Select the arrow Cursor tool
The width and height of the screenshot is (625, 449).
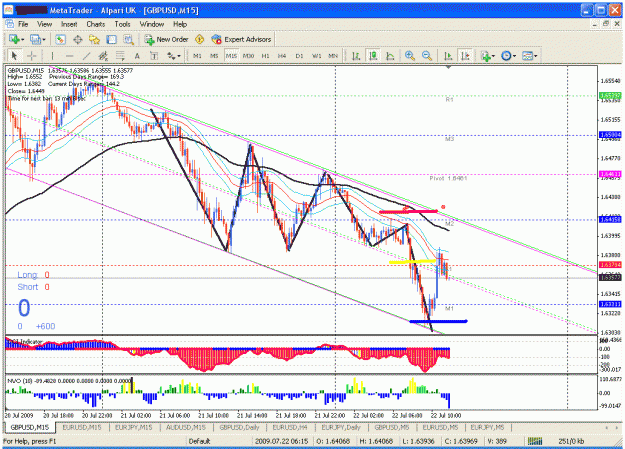pos(14,56)
